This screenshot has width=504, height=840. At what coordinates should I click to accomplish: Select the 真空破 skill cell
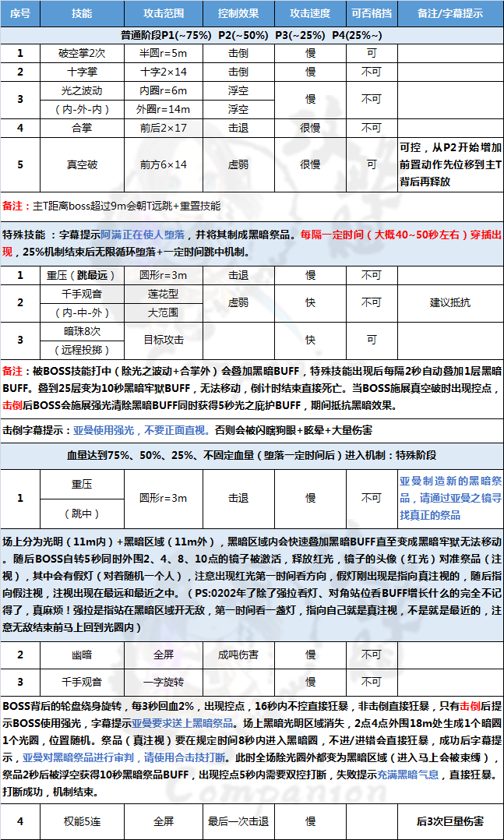[x=82, y=164]
